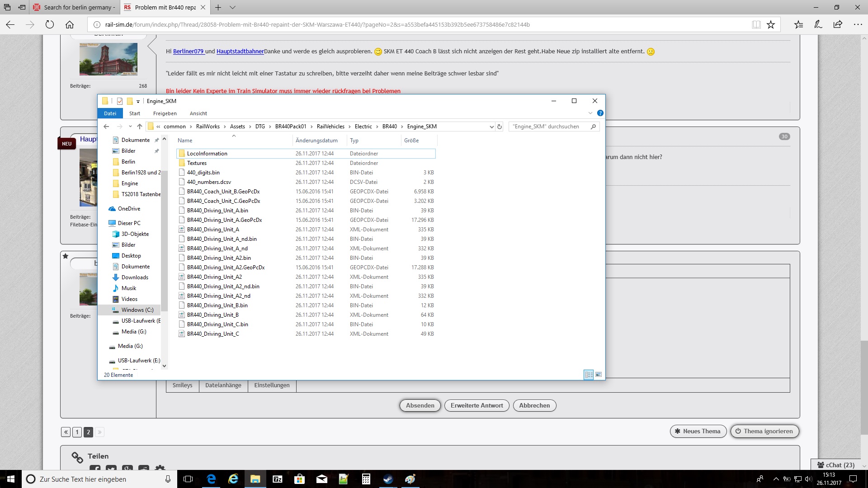Click the Erweiterte Antwort button
This screenshot has width=868, height=488.
[476, 405]
